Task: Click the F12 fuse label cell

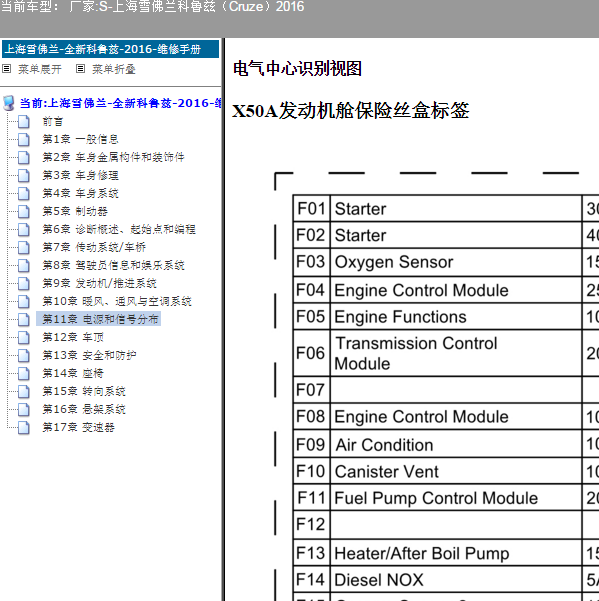Action: pyautogui.click(x=312, y=524)
